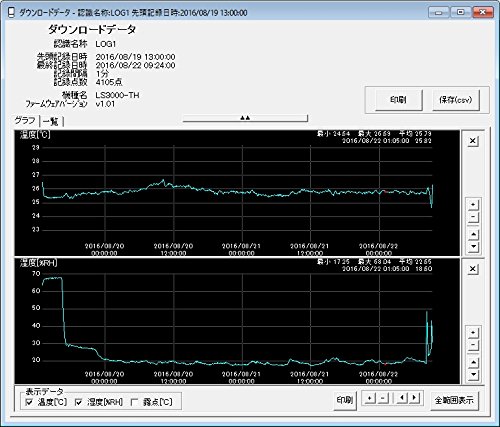This screenshot has height=427, width=500.
Task: Switch to the グラフ tab
Action: pyautogui.click(x=25, y=120)
